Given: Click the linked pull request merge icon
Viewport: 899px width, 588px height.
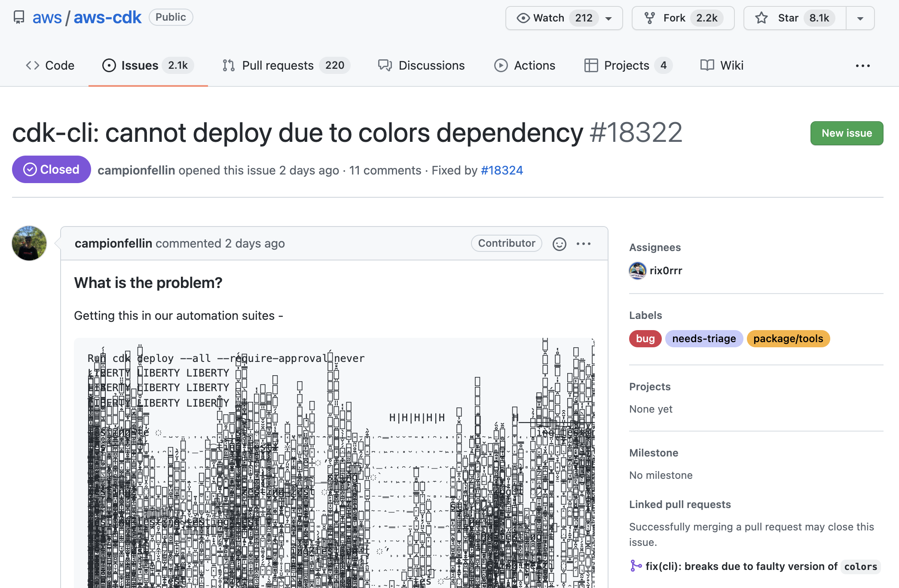Looking at the screenshot, I should (x=636, y=566).
